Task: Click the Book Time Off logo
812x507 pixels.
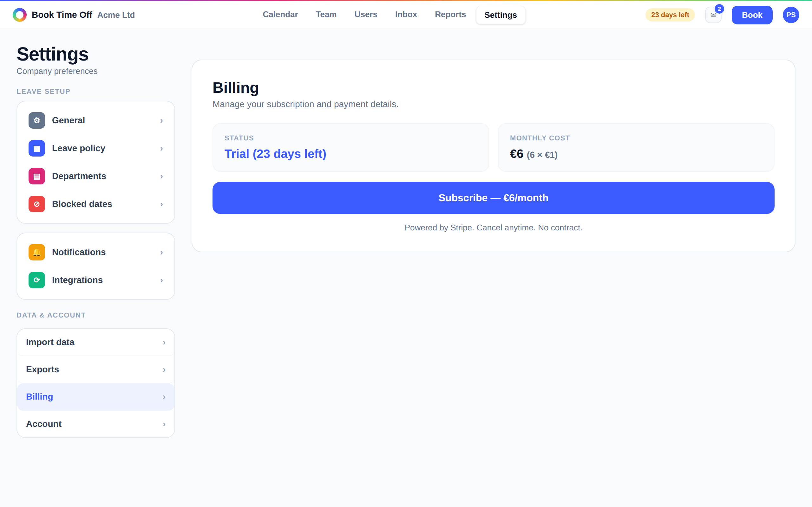Action: pos(20,15)
